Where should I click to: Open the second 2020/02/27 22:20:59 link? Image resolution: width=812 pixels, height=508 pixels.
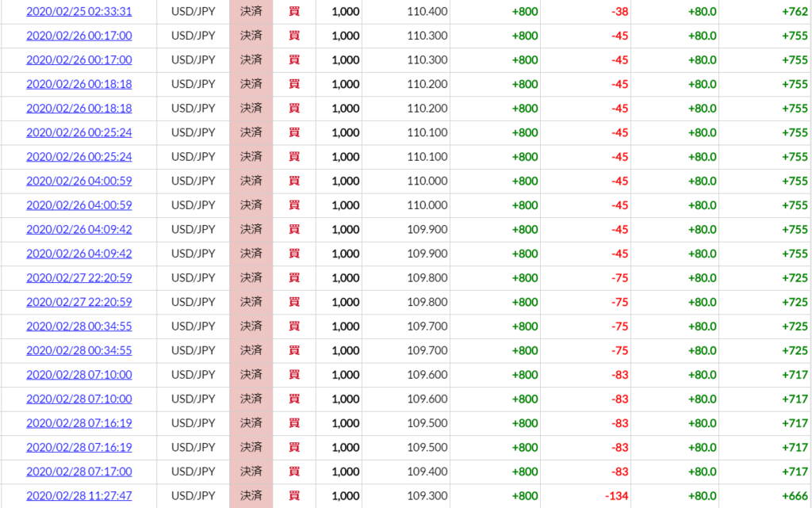click(x=79, y=302)
